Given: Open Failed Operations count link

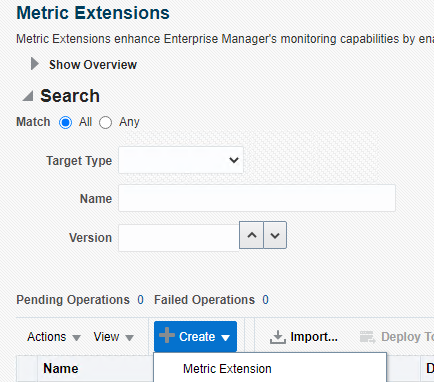Looking at the screenshot, I should click(265, 300).
